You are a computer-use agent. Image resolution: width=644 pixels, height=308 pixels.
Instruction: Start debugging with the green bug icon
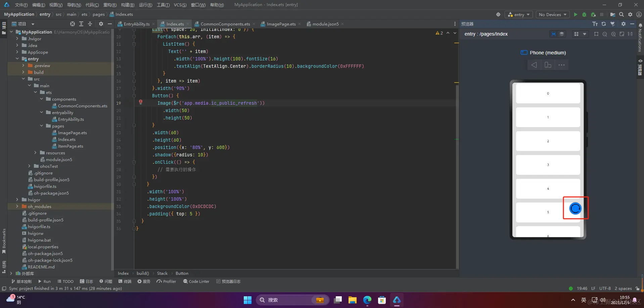(x=584, y=14)
